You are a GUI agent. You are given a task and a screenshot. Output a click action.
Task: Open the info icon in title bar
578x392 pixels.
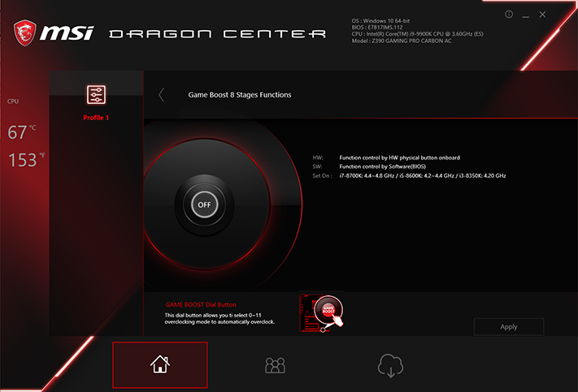[509, 15]
